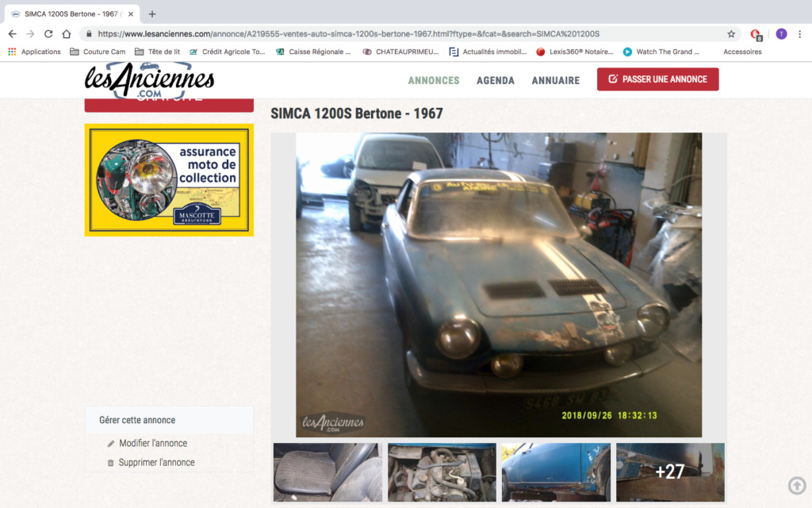The width and height of the screenshot is (812, 508).
Task: Click the browser forward arrow
Action: point(31,33)
